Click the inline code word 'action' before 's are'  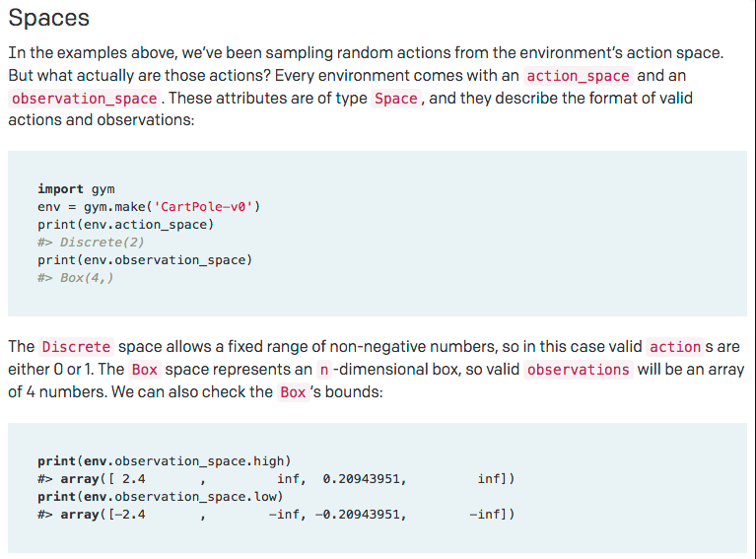[675, 347]
